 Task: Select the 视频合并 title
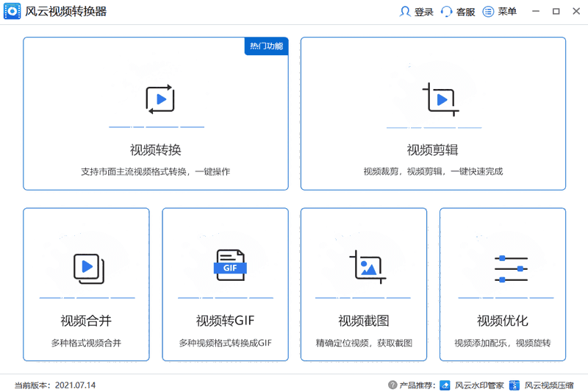pyautogui.click(x=86, y=321)
